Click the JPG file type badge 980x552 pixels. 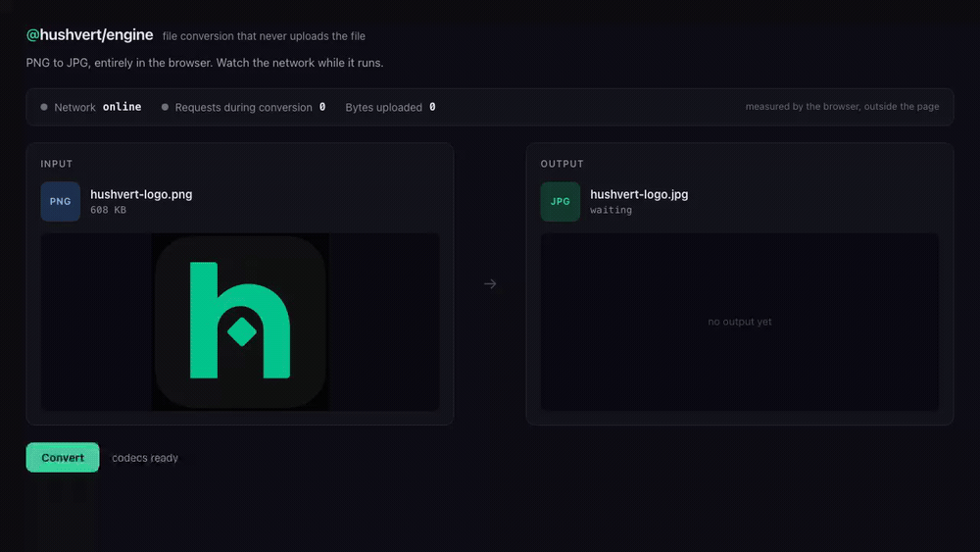click(x=560, y=201)
